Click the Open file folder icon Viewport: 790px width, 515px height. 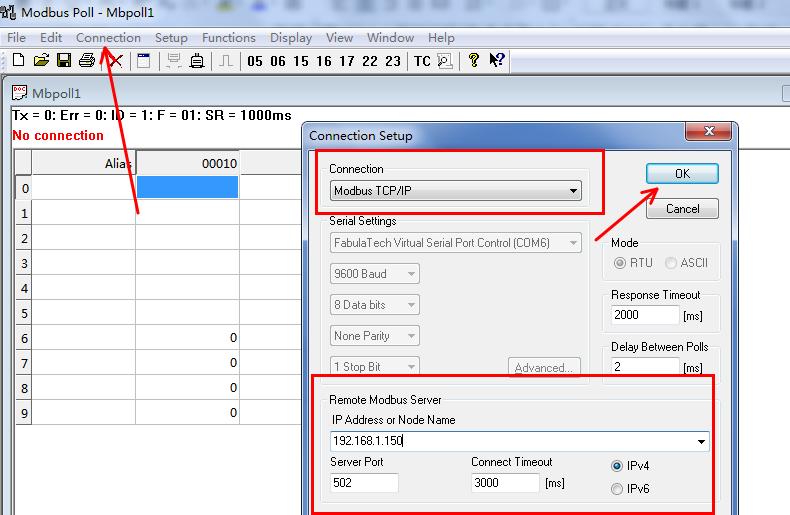point(41,61)
